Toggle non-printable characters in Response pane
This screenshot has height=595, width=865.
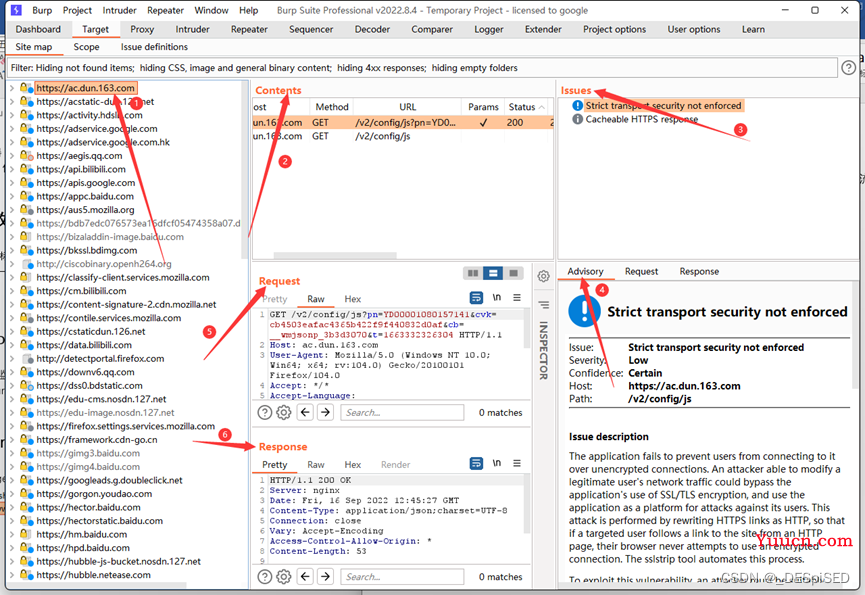point(497,464)
